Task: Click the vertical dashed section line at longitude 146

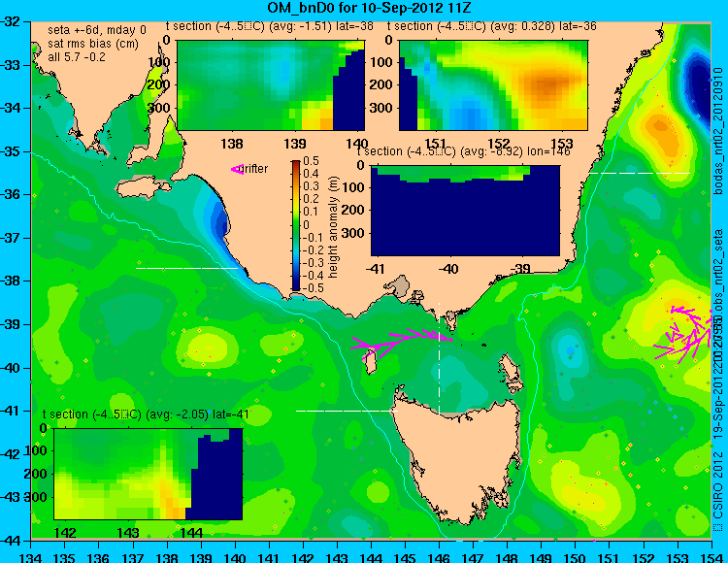Action: [x=439, y=358]
